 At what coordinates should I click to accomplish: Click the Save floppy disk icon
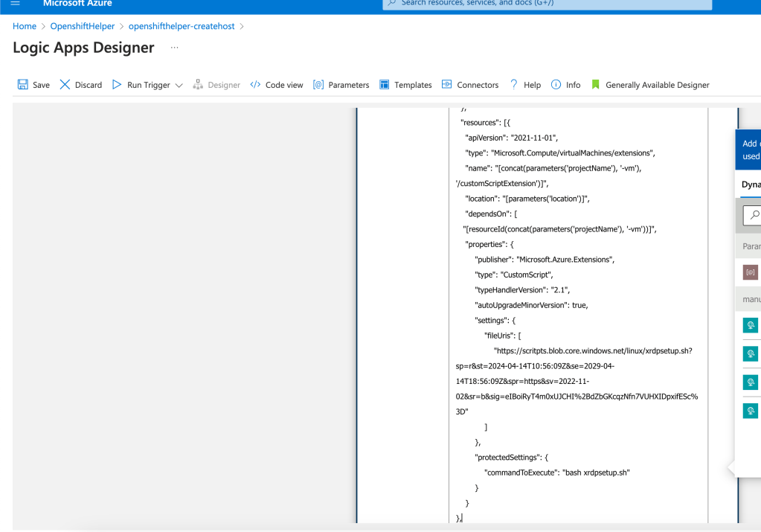point(23,85)
